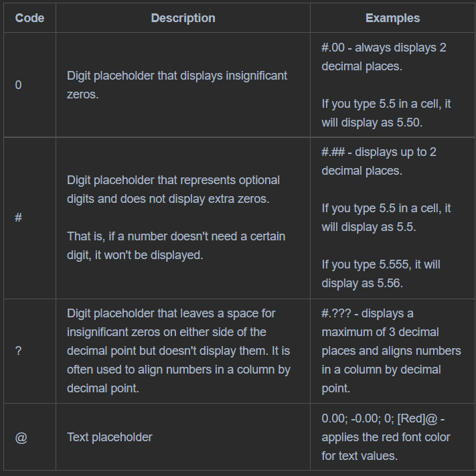Click the Examples column header
This screenshot has width=476, height=476.
pos(392,18)
